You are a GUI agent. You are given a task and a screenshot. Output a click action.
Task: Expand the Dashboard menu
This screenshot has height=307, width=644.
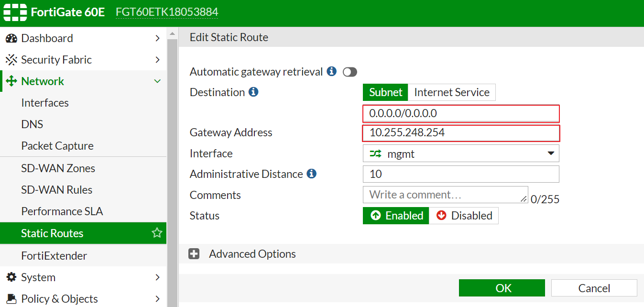[x=157, y=38]
